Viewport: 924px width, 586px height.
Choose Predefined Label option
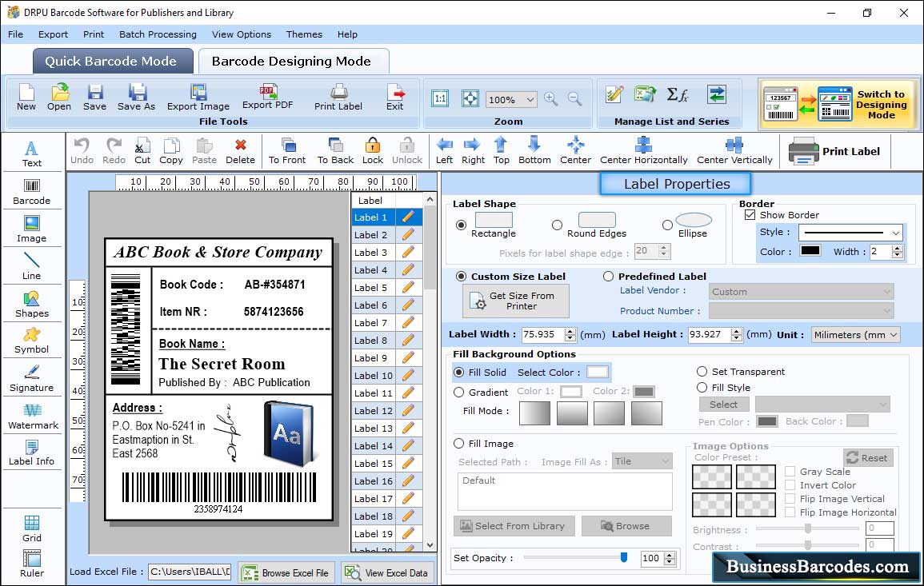[x=608, y=277]
